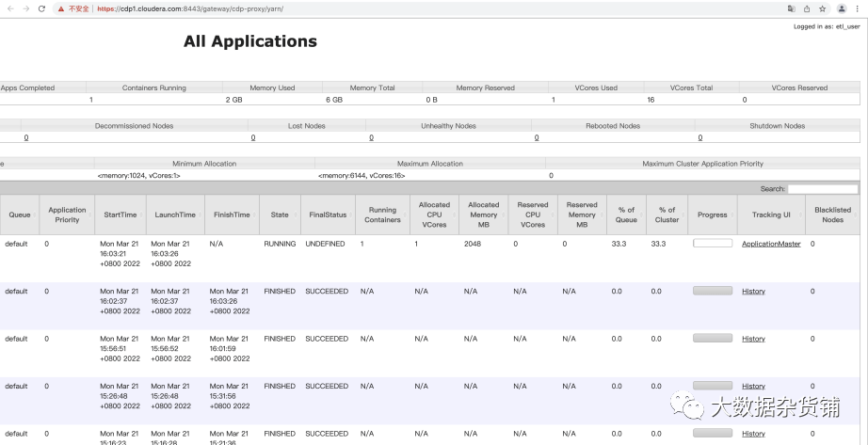Sort applications by State column header
Image resolution: width=868 pixels, height=445 pixels.
tap(280, 215)
